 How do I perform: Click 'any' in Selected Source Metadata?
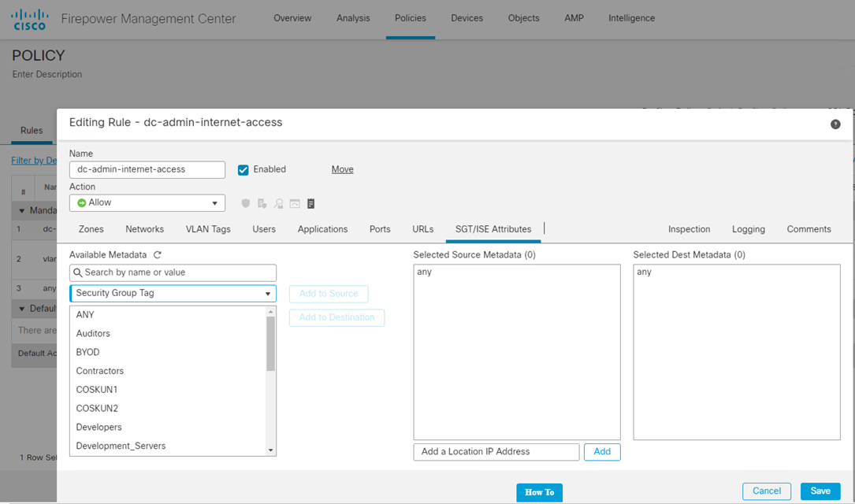(424, 272)
